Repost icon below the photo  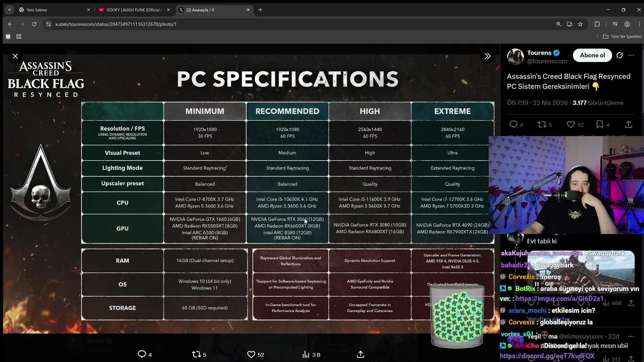pos(196,354)
